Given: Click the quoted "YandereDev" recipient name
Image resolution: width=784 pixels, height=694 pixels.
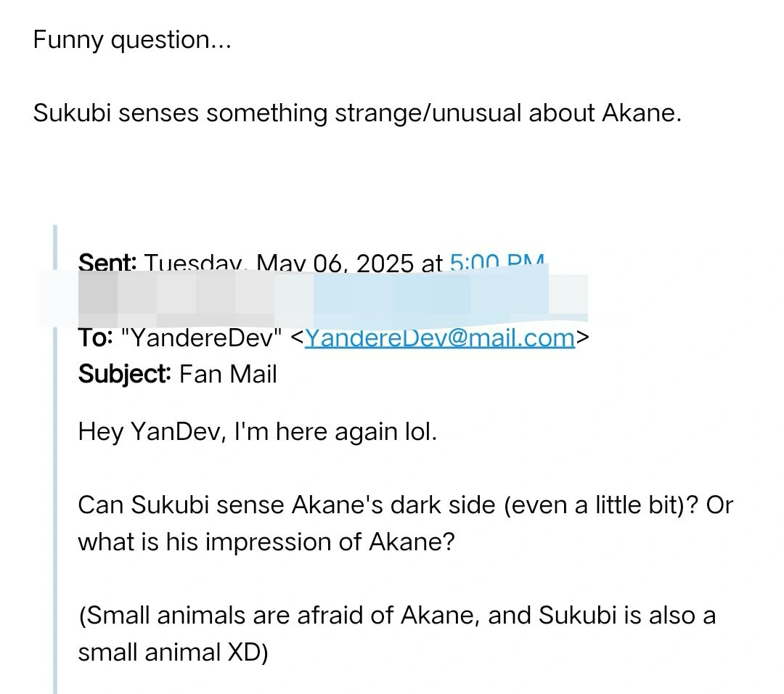Looking at the screenshot, I should (x=202, y=338).
